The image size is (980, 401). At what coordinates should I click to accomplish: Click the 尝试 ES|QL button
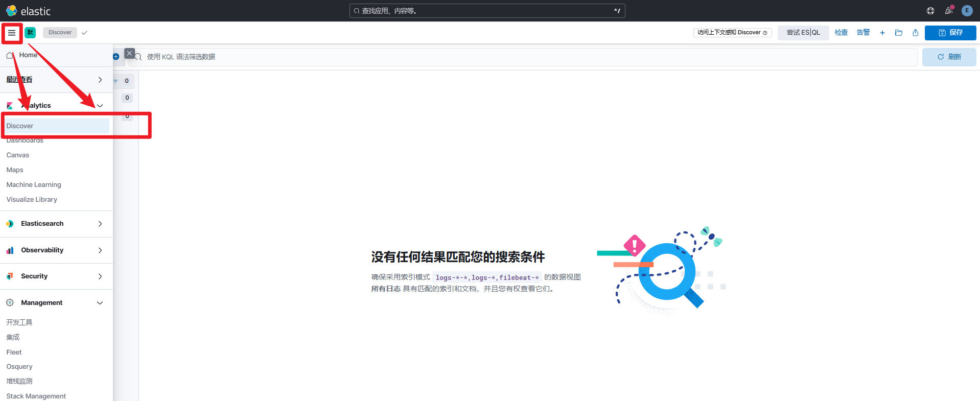803,33
